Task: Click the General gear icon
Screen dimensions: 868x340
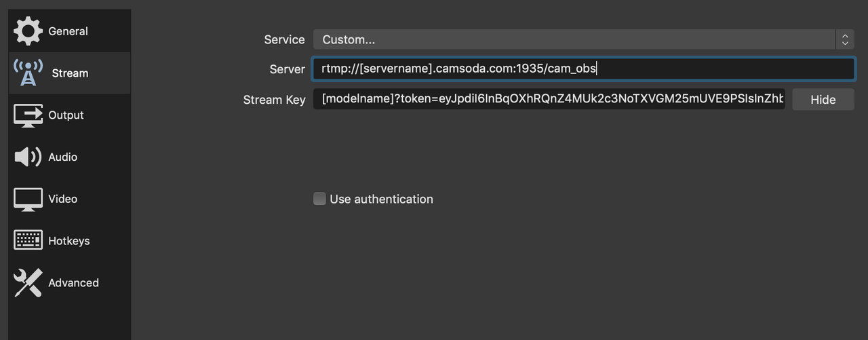Action: 28,31
